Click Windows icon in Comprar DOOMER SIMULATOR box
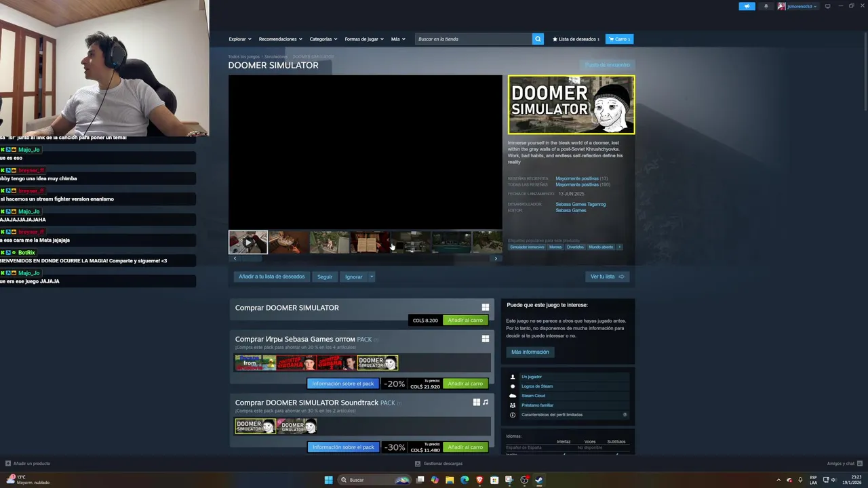 click(485, 307)
